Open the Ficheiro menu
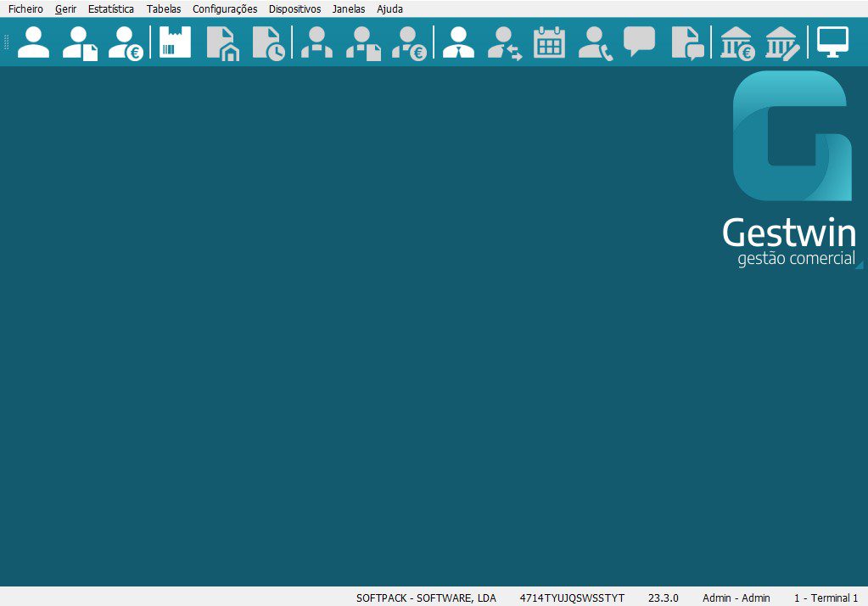Viewport: 868px width, 606px height. coord(25,8)
